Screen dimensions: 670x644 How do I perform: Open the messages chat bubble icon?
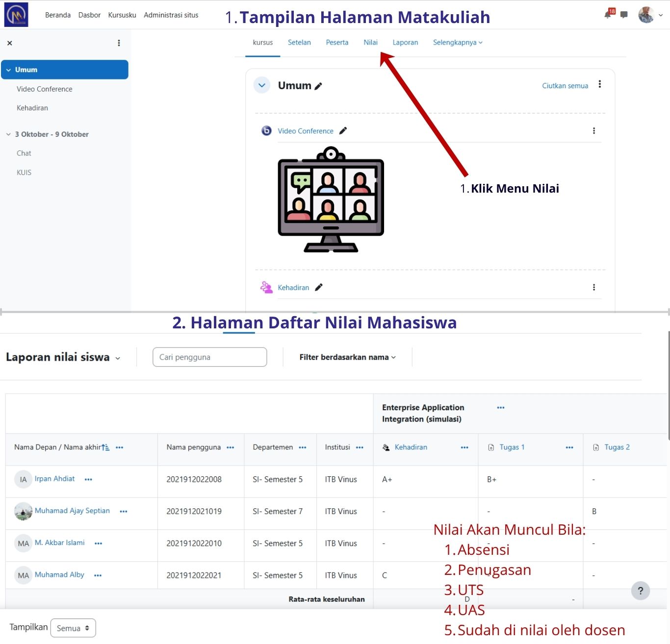pyautogui.click(x=624, y=15)
